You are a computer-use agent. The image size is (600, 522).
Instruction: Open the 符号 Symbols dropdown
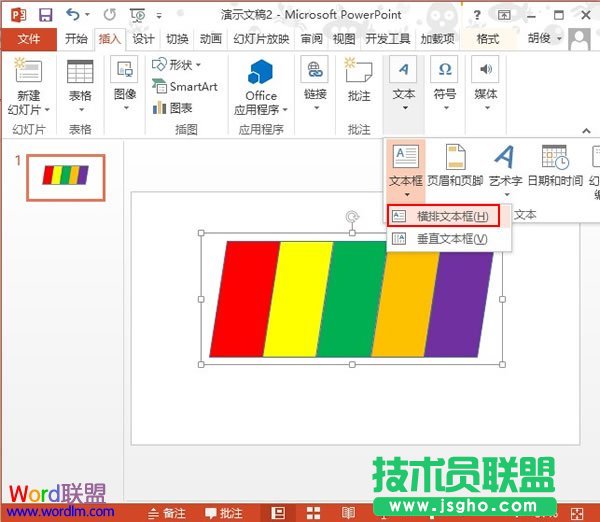[444, 83]
